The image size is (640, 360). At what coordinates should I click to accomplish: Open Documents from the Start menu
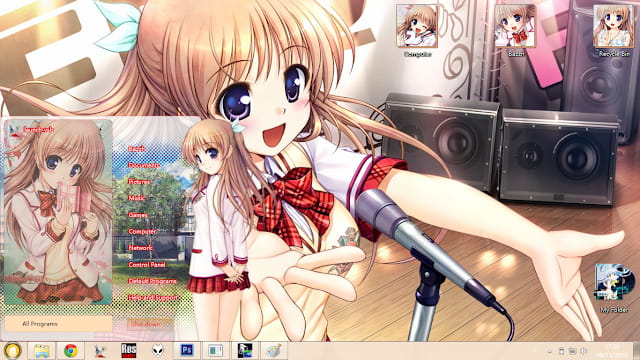point(144,165)
